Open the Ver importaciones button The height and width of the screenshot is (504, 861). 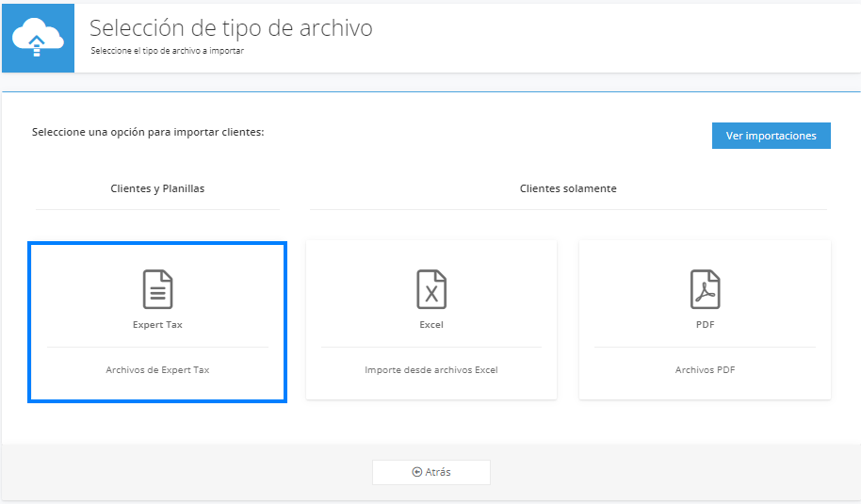(771, 136)
